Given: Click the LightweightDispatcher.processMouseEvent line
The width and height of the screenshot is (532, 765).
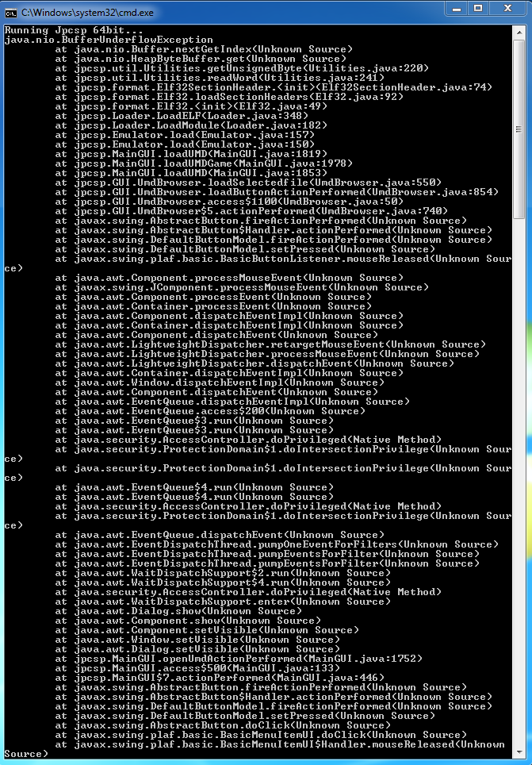Looking at the screenshot, I should 266,354.
